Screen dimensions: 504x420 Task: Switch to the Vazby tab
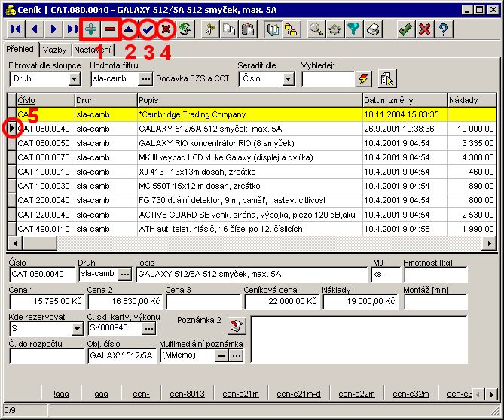[54, 50]
